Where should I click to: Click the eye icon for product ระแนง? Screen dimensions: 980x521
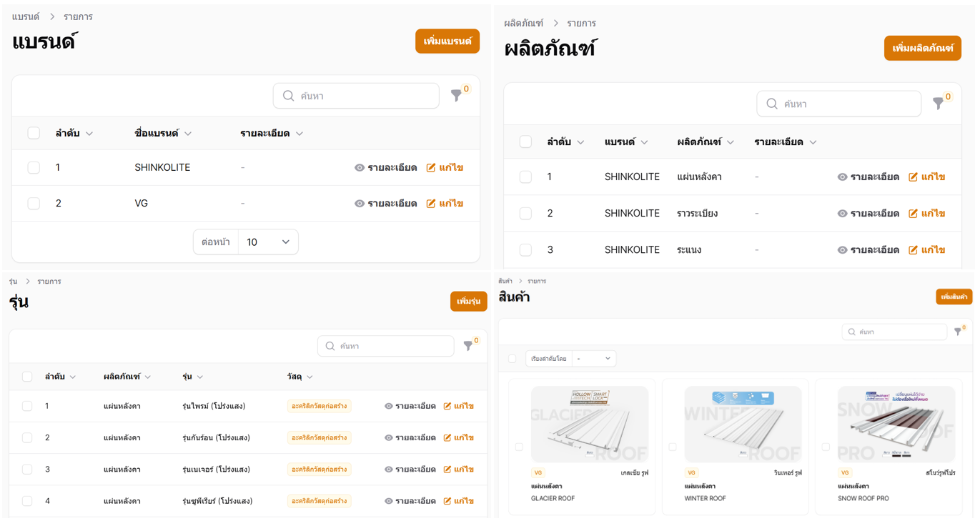click(x=842, y=249)
